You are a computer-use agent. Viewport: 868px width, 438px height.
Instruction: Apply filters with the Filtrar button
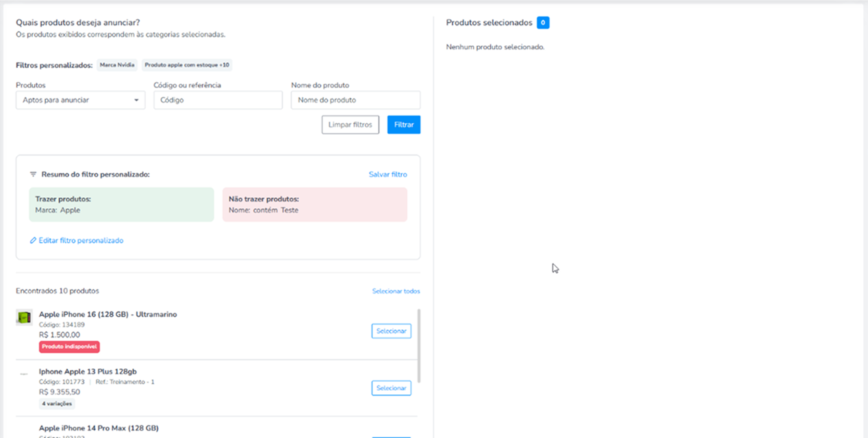pyautogui.click(x=404, y=125)
